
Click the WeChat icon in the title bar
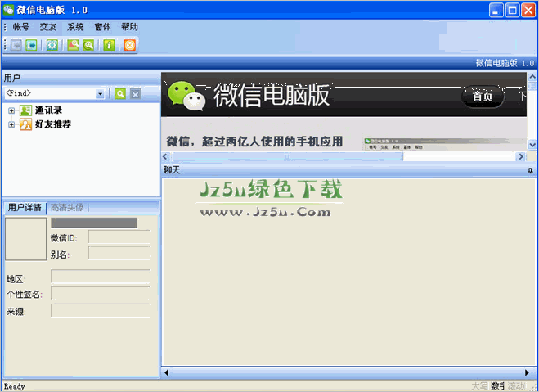[8, 10]
